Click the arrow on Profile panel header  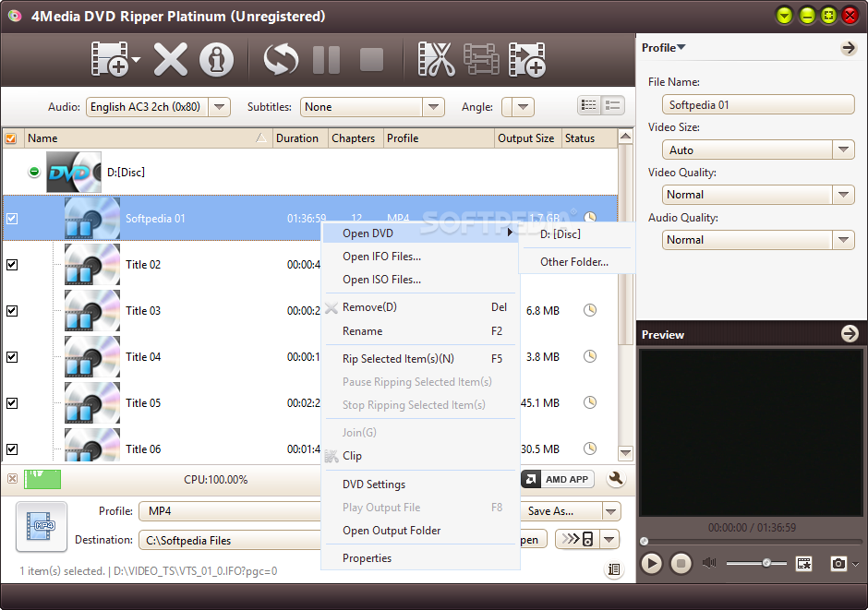[849, 48]
